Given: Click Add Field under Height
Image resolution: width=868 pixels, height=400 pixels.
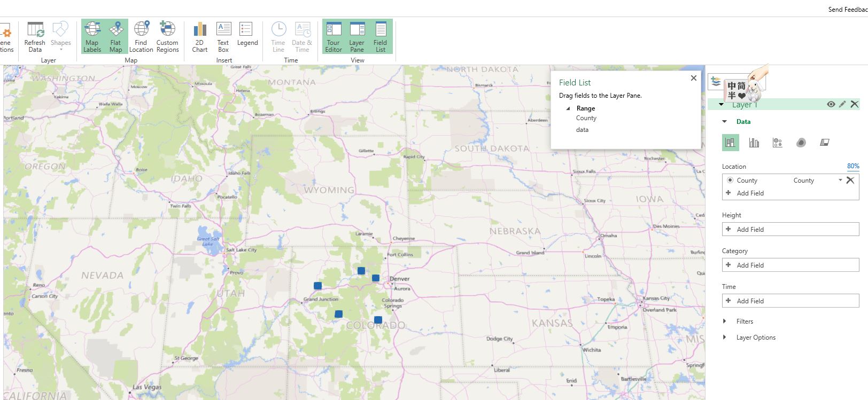Looking at the screenshot, I should [x=790, y=229].
